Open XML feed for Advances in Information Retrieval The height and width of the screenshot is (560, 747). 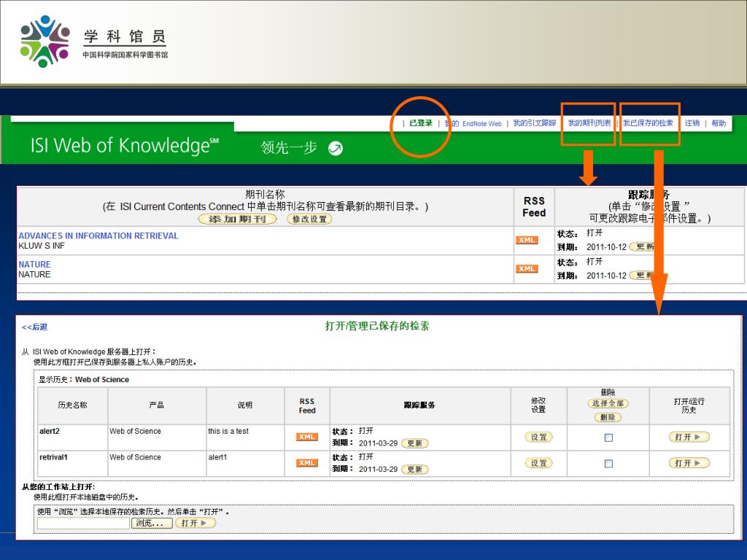point(527,240)
